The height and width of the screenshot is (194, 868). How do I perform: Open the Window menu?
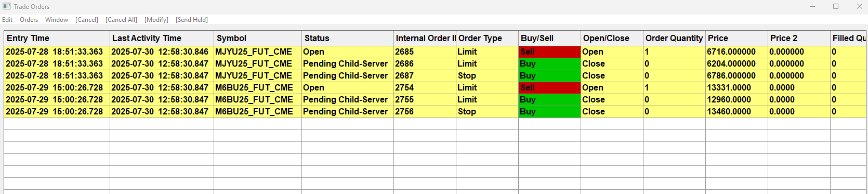[57, 19]
